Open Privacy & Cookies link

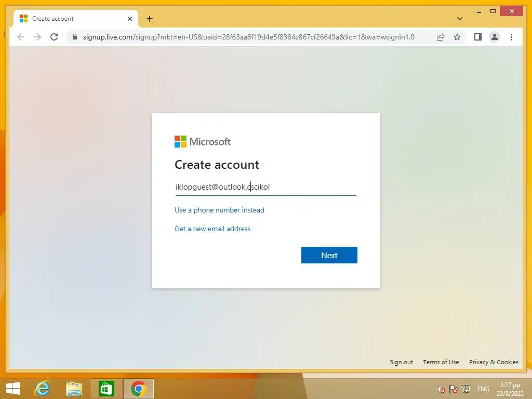click(494, 362)
